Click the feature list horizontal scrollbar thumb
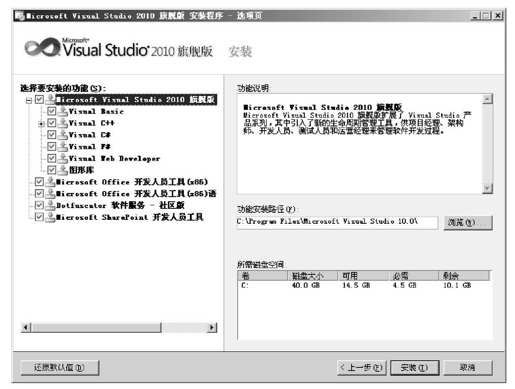The height and width of the screenshot is (389, 515). (x=96, y=328)
